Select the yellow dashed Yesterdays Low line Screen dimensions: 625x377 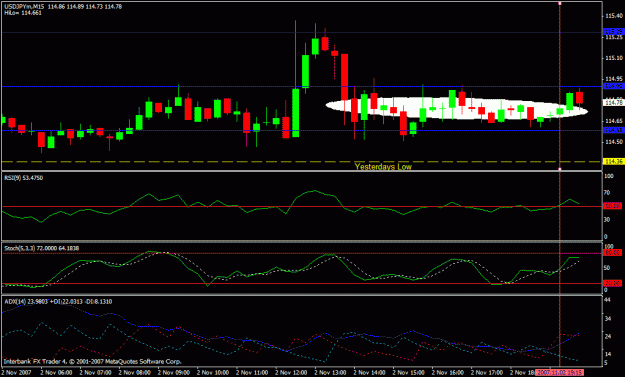point(302,161)
